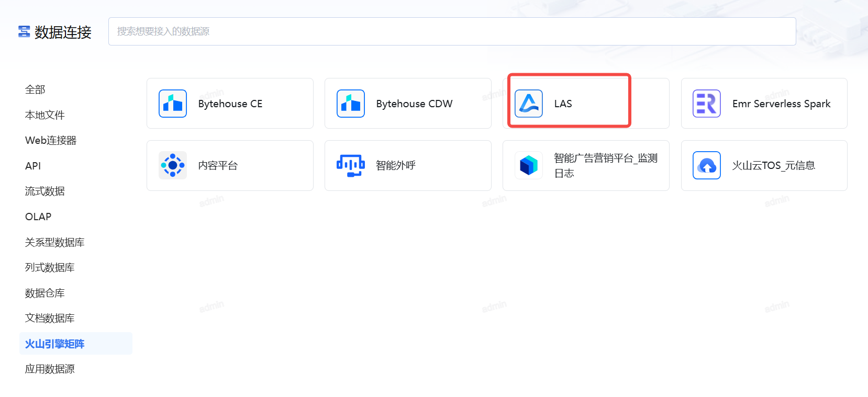Open the 智能外呼 connector name

coord(396,165)
